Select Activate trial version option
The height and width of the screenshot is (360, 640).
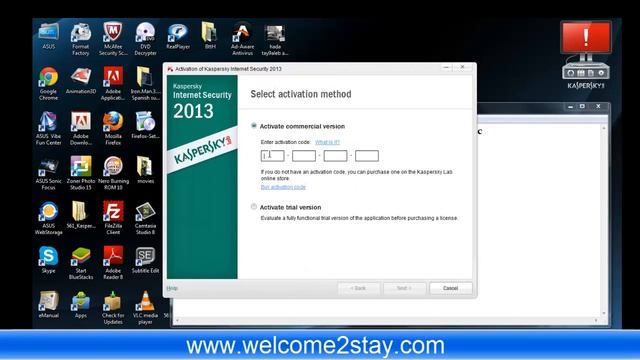point(254,207)
